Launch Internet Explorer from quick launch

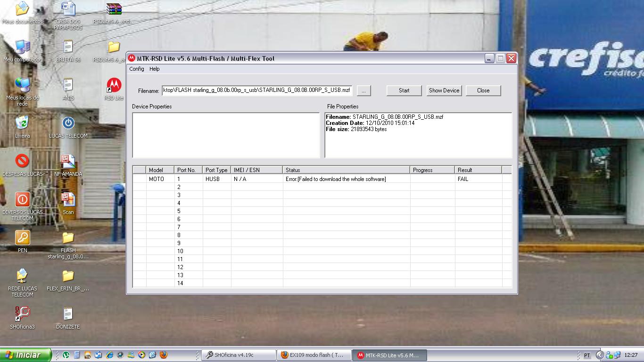(x=109, y=355)
